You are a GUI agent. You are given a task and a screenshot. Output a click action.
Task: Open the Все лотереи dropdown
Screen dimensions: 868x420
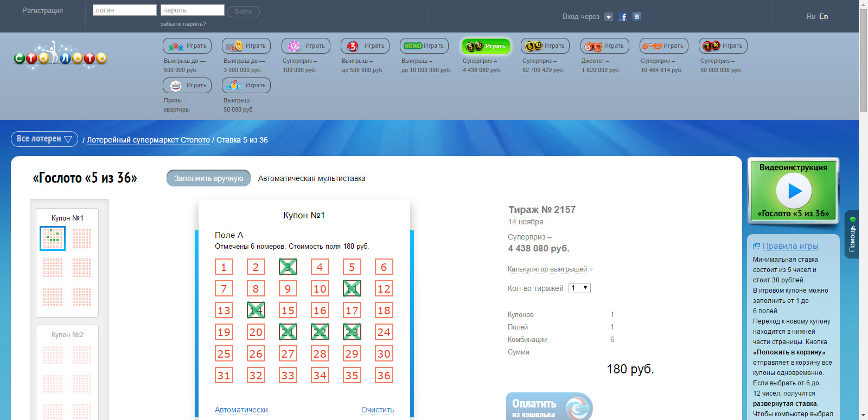pyautogui.click(x=44, y=139)
